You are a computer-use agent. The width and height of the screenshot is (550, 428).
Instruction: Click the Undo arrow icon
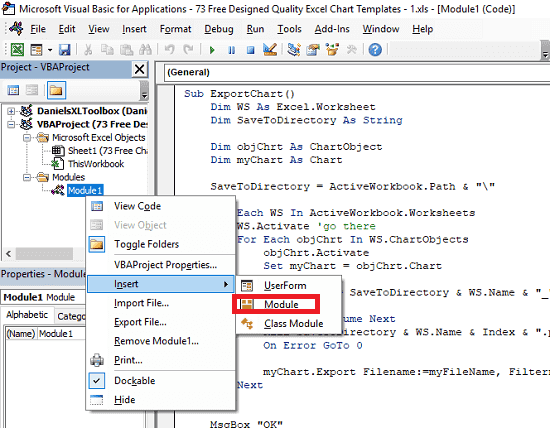point(170,50)
